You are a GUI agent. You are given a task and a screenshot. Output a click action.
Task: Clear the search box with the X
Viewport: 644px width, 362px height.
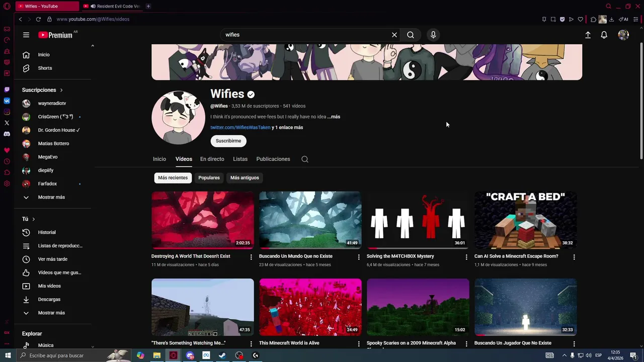(394, 35)
